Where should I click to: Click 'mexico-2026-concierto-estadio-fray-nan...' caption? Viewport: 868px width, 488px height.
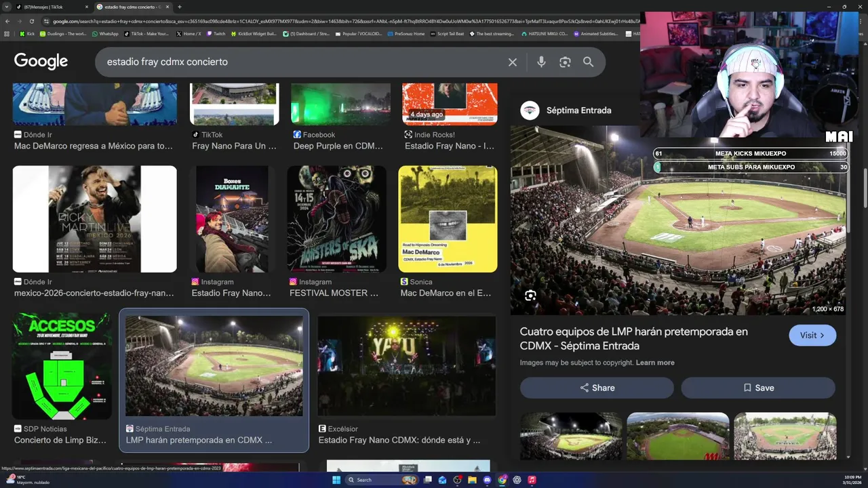click(x=94, y=293)
